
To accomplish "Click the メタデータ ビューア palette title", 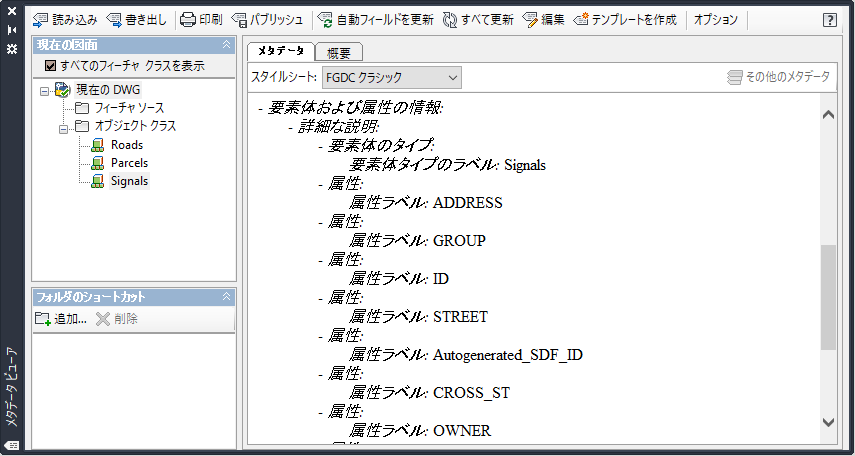I will pos(12,387).
